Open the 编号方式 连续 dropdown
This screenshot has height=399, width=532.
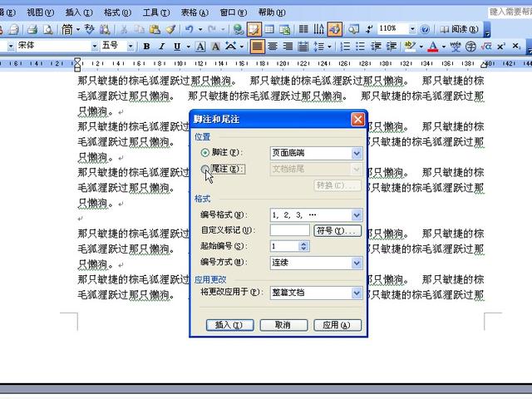point(357,263)
